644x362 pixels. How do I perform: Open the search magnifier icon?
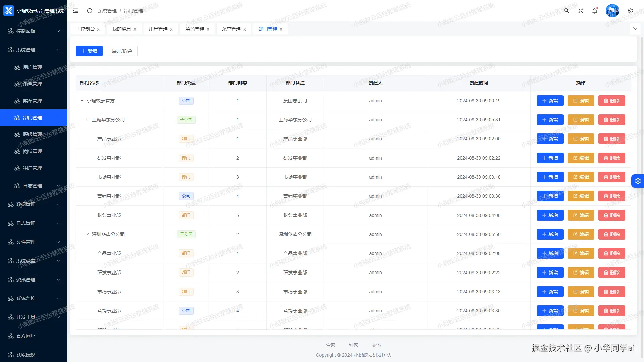(x=567, y=11)
